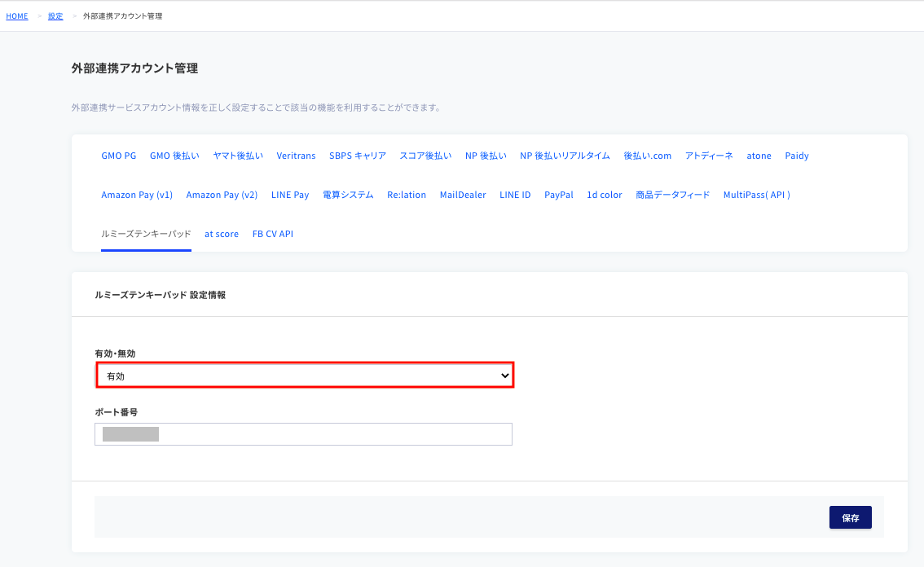The image size is (924, 567).
Task: Select the MailDealer tab
Action: pos(463,195)
